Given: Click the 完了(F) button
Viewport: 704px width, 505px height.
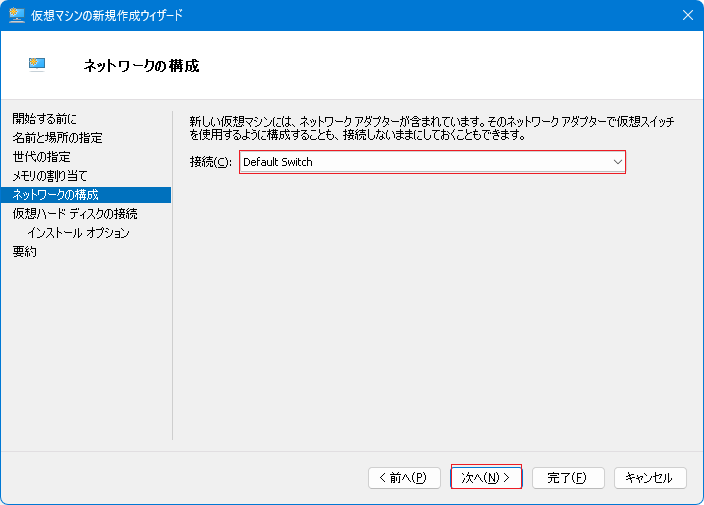Looking at the screenshot, I should tap(568, 478).
